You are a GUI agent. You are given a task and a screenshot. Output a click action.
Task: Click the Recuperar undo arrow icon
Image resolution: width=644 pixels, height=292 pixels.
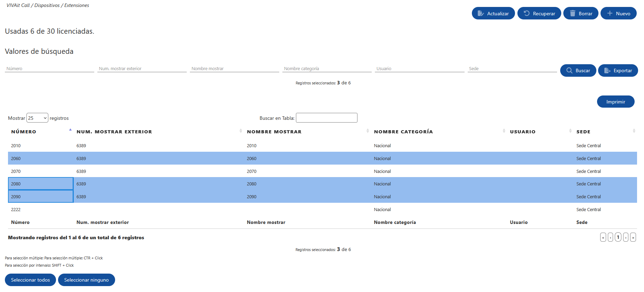[526, 13]
